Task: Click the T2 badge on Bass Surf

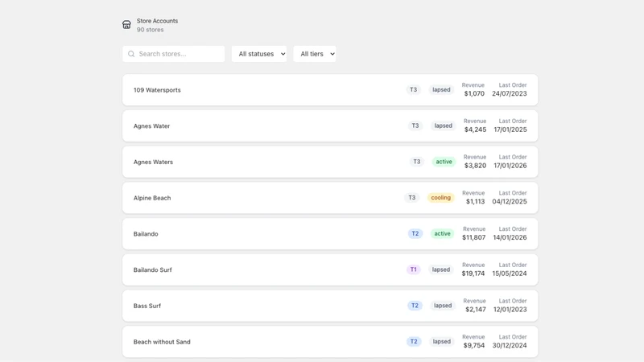Action: (415, 306)
